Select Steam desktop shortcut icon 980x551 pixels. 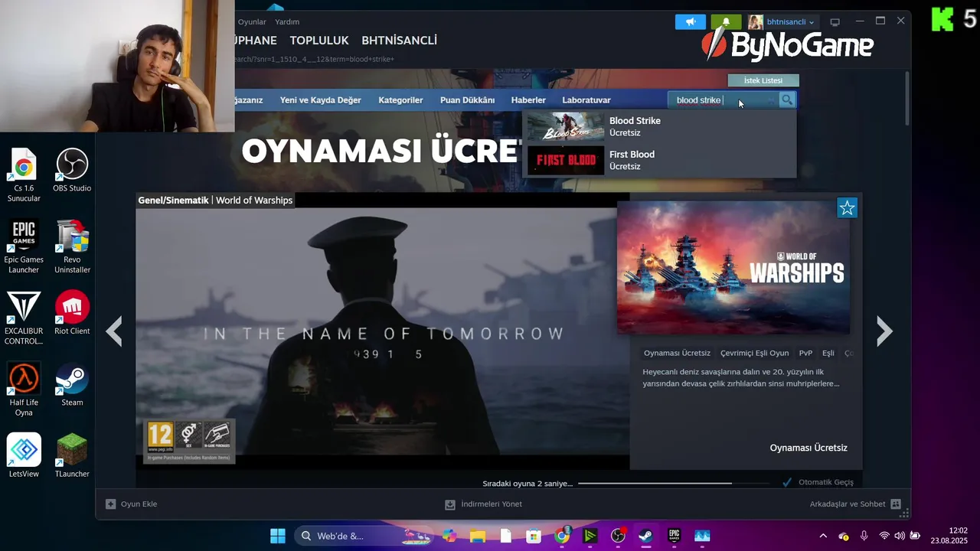[72, 384]
